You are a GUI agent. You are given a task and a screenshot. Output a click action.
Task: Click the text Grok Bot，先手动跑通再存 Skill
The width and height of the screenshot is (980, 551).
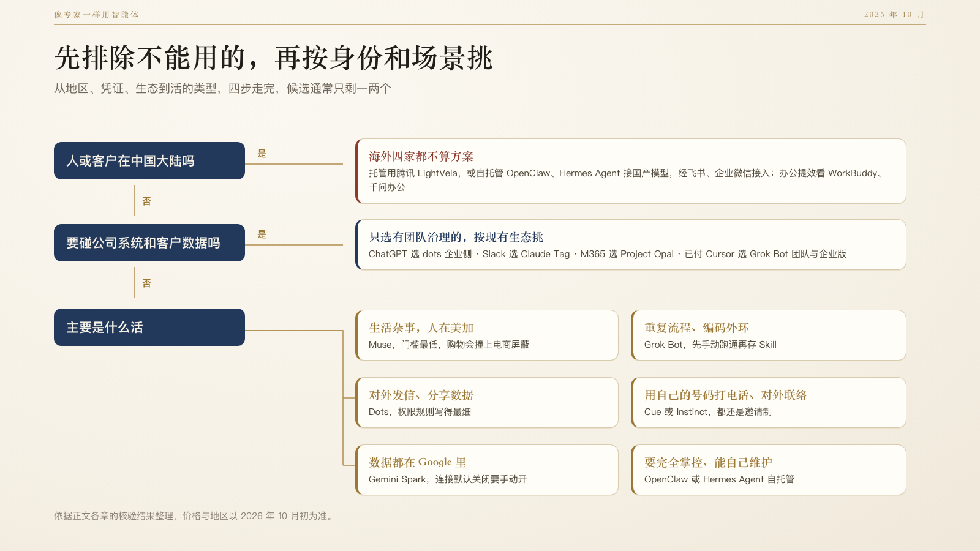[710, 345]
